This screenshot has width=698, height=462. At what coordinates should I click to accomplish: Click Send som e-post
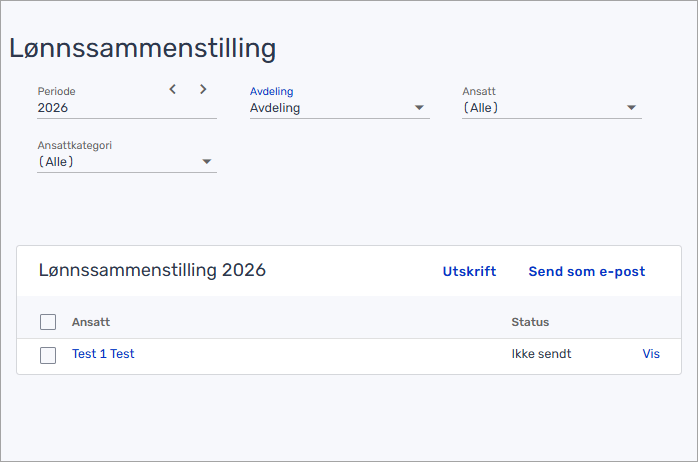click(x=586, y=271)
